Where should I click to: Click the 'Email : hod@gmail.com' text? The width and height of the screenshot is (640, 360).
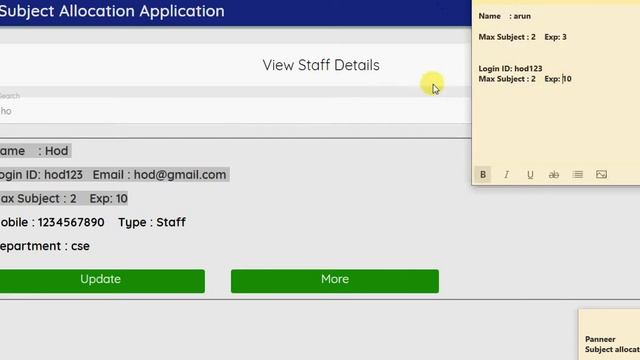coord(159,175)
